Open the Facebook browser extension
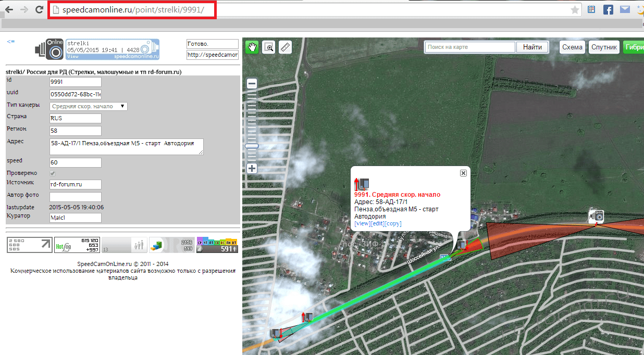Viewport: 644px width, 355px height. 608,9
